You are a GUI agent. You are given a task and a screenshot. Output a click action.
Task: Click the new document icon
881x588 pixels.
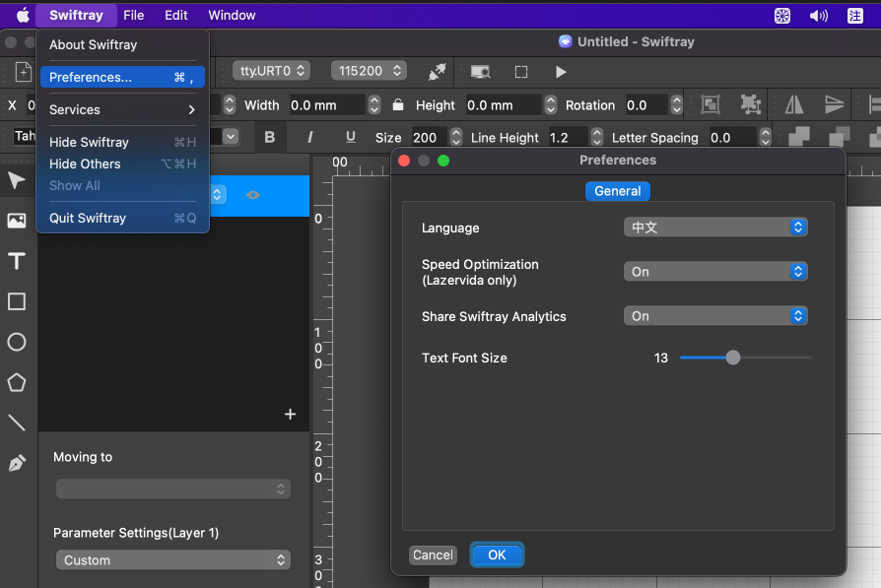tap(23, 72)
